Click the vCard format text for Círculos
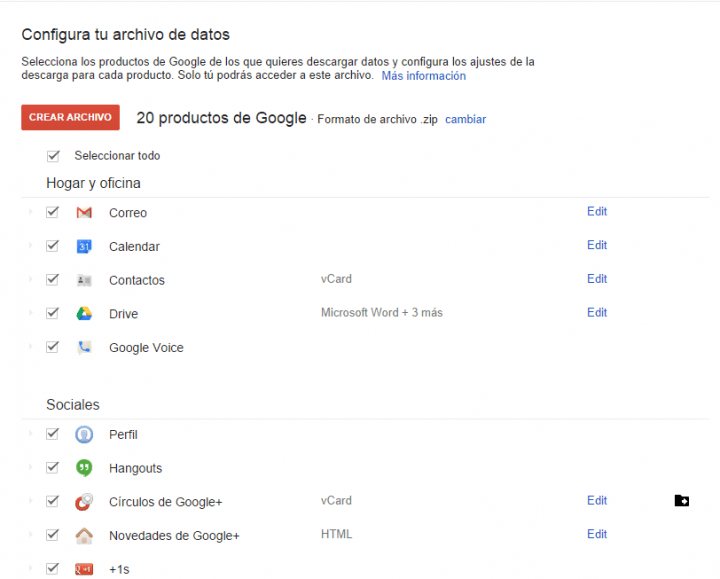The height and width of the screenshot is (579, 720). pyautogui.click(x=336, y=500)
